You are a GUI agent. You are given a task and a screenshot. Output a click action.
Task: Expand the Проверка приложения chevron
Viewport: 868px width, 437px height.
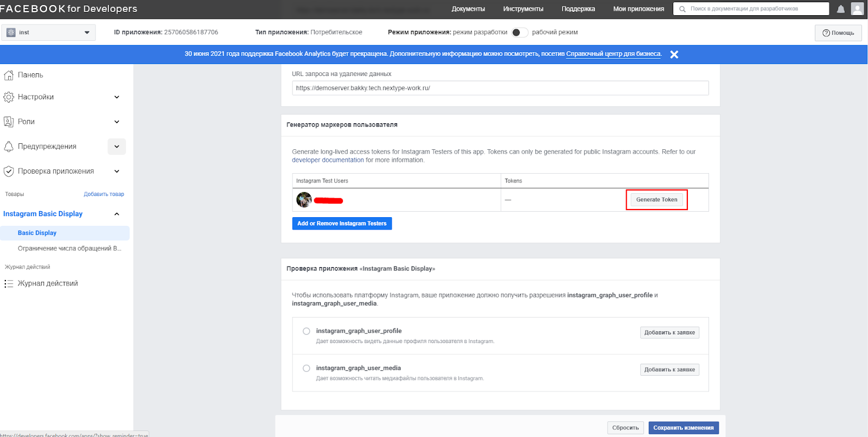tap(117, 171)
